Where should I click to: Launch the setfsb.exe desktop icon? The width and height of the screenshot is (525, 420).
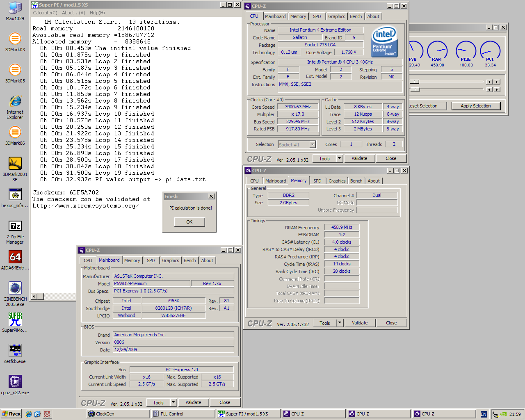click(15, 354)
